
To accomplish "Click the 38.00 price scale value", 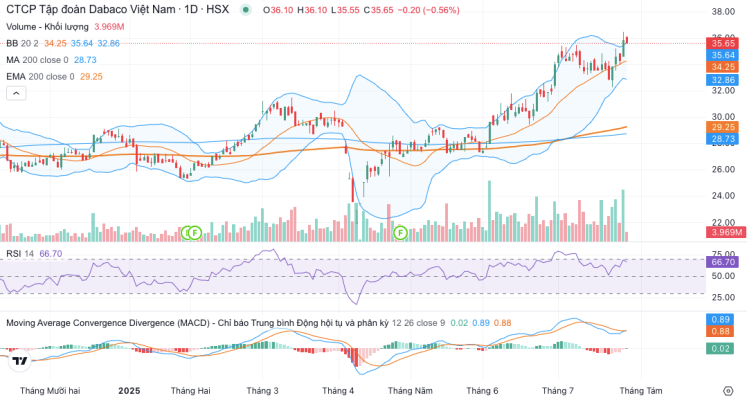I will tap(723, 12).
